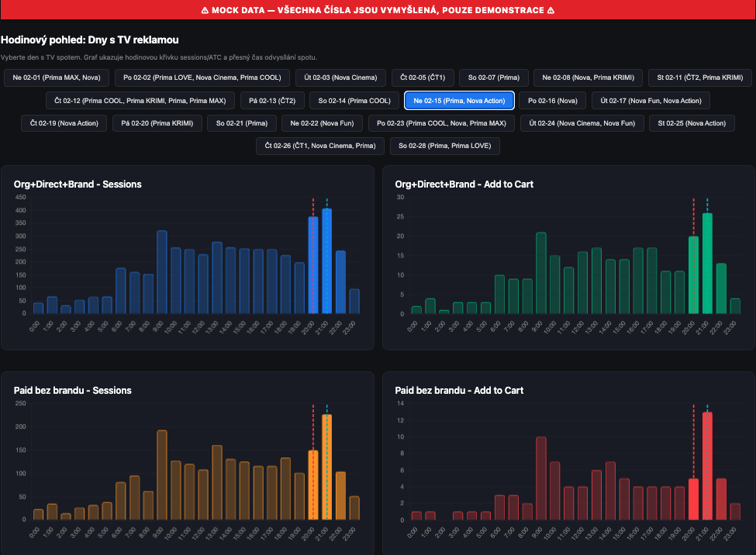Switch to Čt 02-05 (ČT1) day

click(423, 78)
